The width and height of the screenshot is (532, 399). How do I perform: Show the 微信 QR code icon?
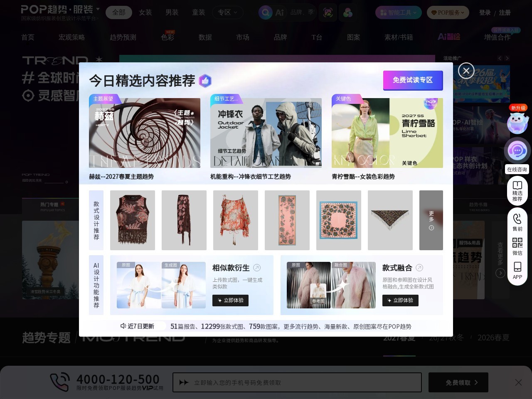pyautogui.click(x=517, y=242)
